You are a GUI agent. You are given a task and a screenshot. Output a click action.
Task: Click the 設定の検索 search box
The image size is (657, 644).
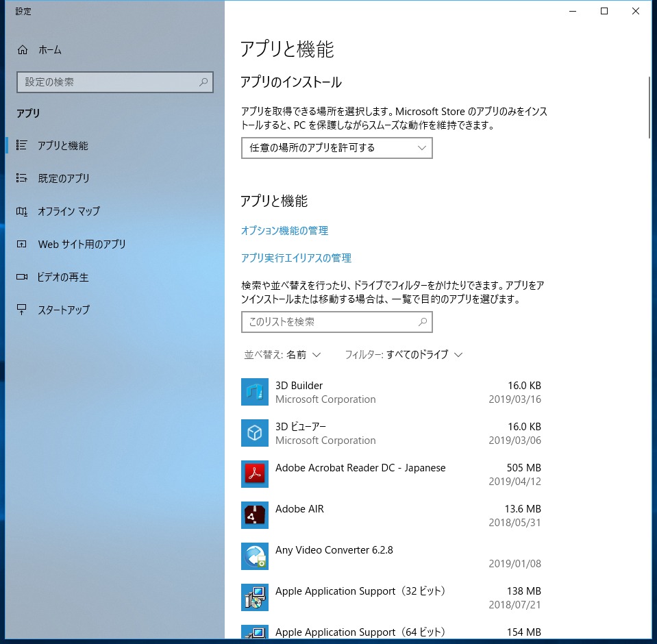pos(114,82)
